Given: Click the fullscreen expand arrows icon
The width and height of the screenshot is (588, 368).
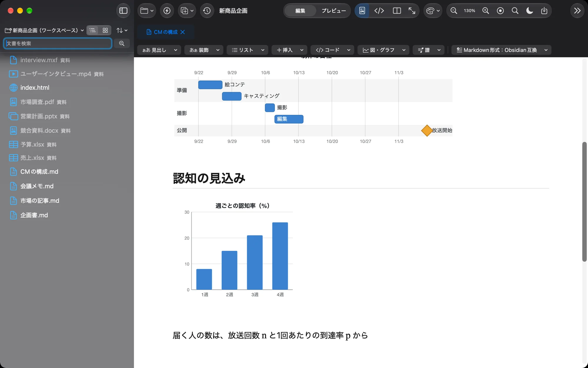Looking at the screenshot, I should pos(412,11).
